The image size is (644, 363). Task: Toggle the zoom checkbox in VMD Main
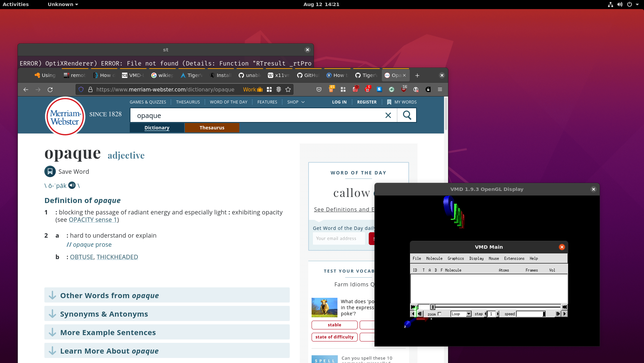click(439, 314)
